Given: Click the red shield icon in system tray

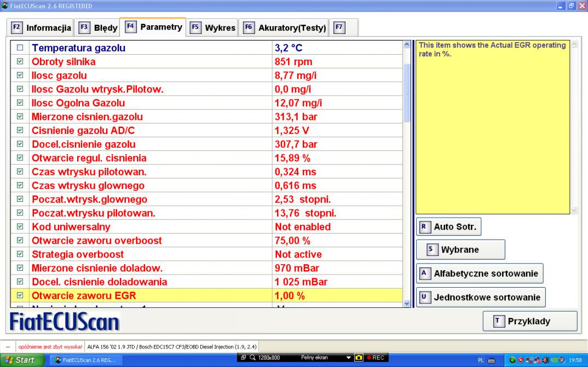Looking at the screenshot, I should click(521, 360).
